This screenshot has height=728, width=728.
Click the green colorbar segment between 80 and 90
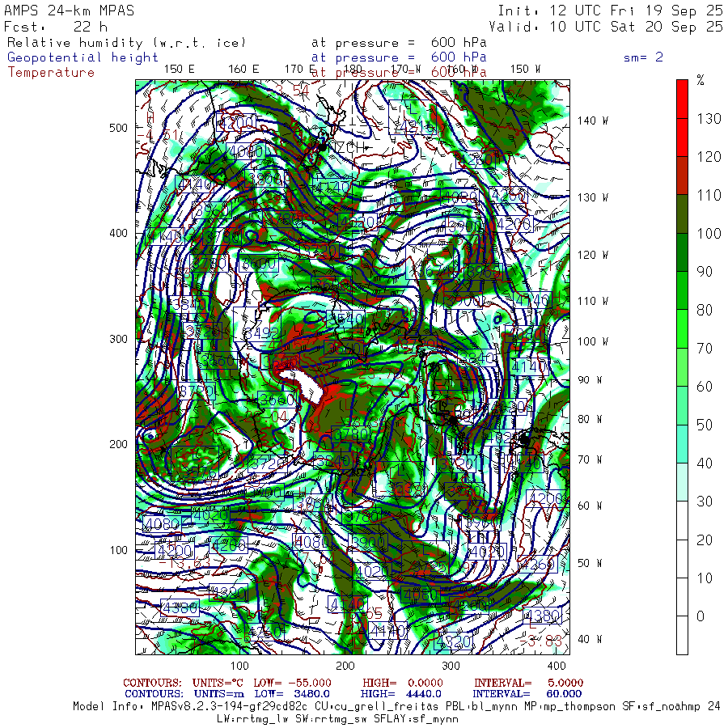click(x=682, y=290)
